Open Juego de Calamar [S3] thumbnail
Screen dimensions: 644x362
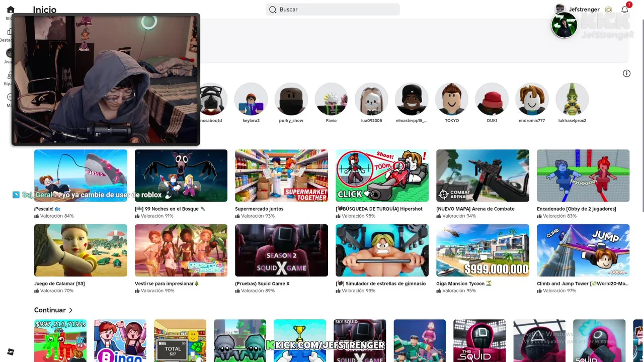(x=80, y=250)
